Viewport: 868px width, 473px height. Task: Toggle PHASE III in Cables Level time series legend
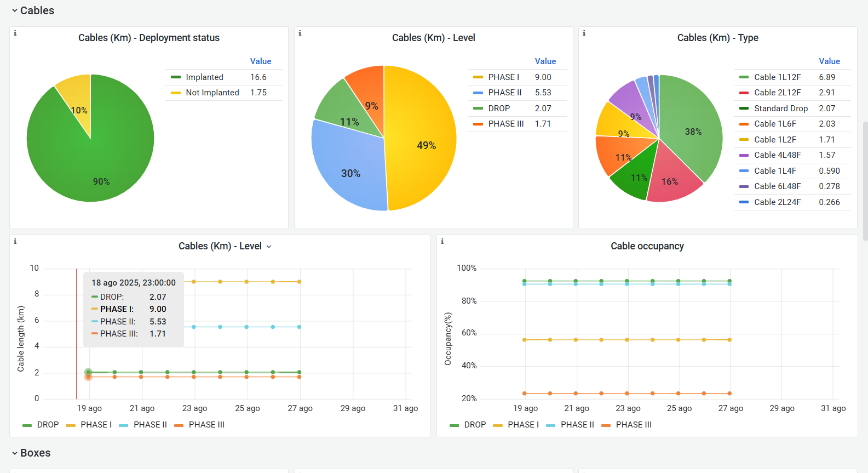click(206, 425)
